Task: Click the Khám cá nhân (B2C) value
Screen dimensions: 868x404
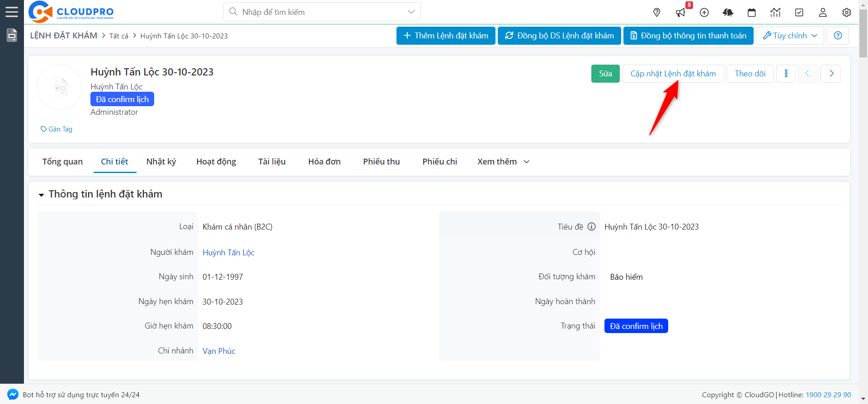Action: pos(237,227)
